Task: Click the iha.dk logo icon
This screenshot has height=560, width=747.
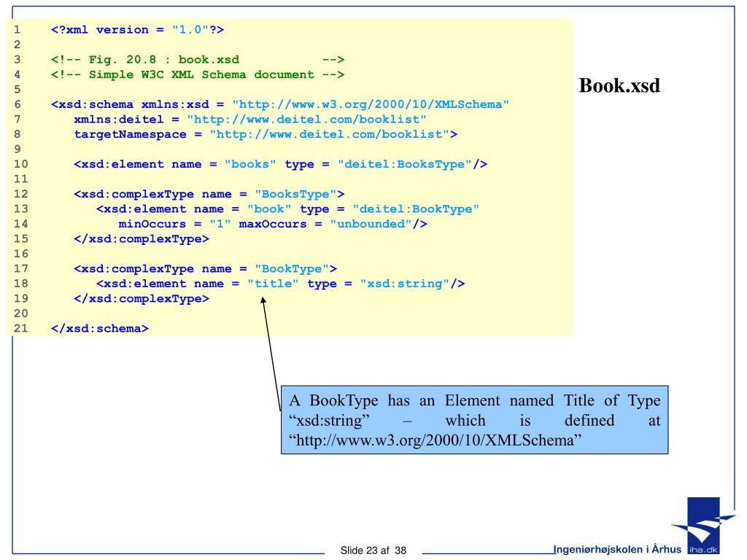Action: pyautogui.click(x=704, y=526)
